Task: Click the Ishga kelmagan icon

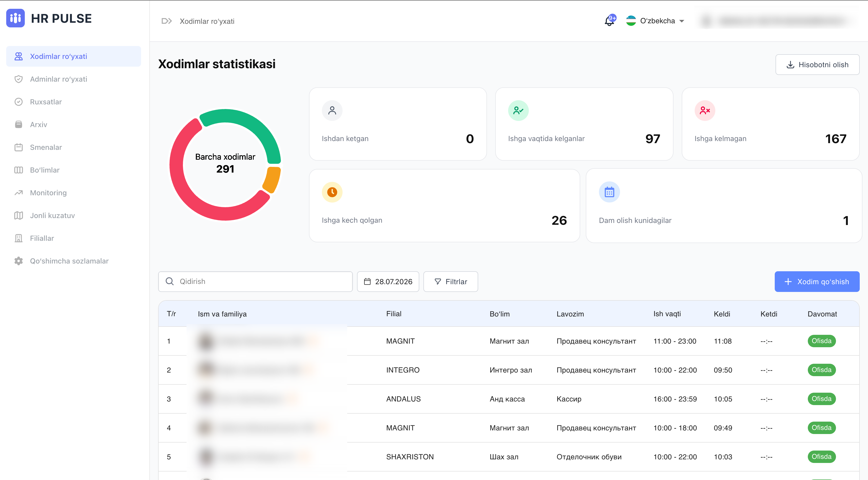Action: click(x=704, y=111)
